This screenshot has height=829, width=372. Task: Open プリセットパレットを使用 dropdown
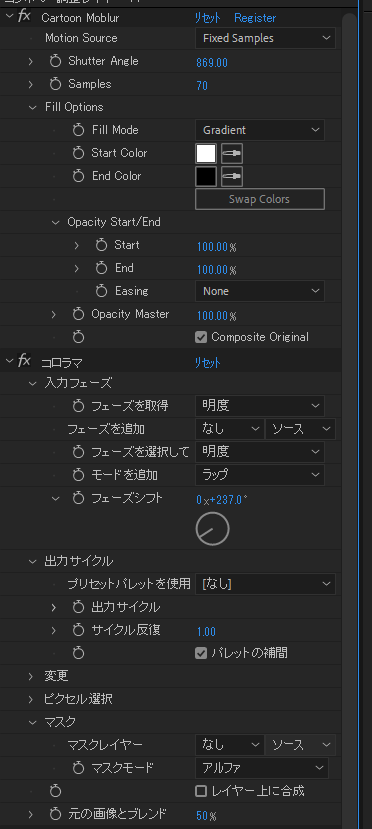click(265, 584)
